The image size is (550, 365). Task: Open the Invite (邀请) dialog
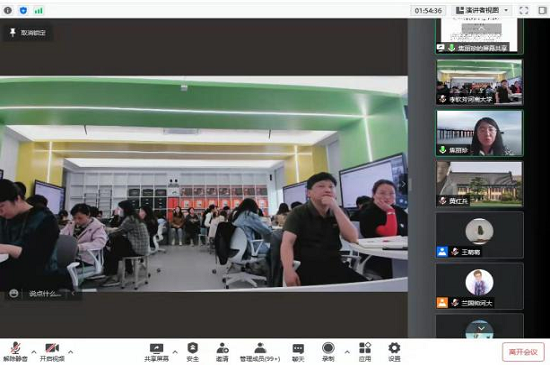tap(222, 352)
